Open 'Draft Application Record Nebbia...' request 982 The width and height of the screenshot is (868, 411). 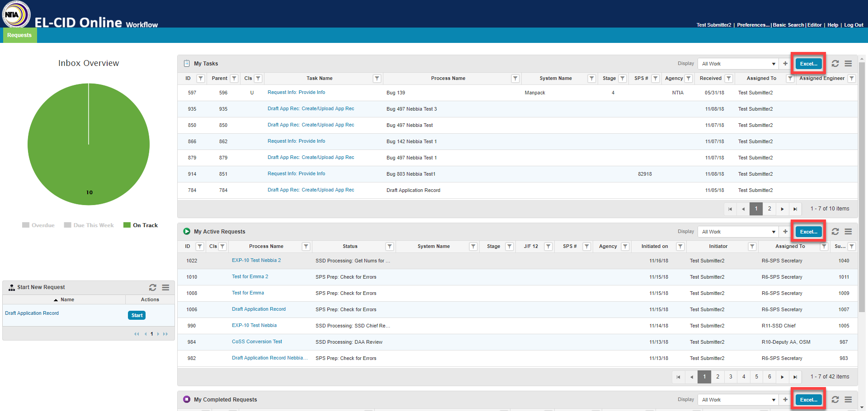tap(269, 358)
